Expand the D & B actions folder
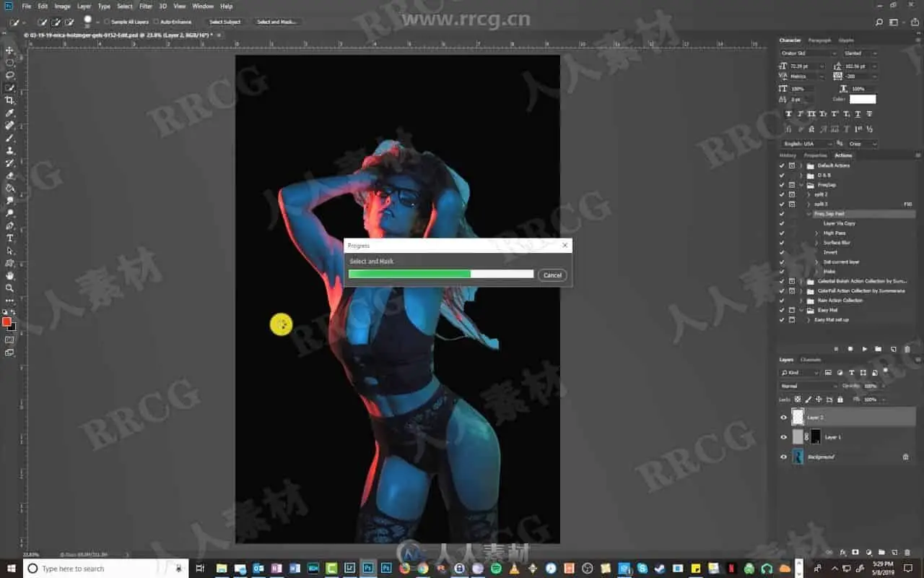This screenshot has height=578, width=924. [801, 175]
